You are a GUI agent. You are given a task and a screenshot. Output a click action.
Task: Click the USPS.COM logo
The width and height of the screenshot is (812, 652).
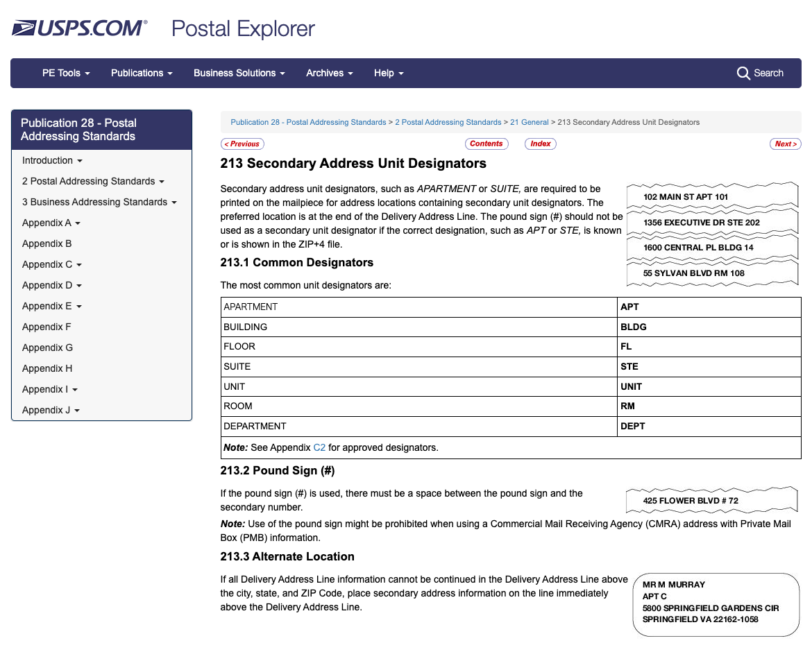click(x=80, y=28)
